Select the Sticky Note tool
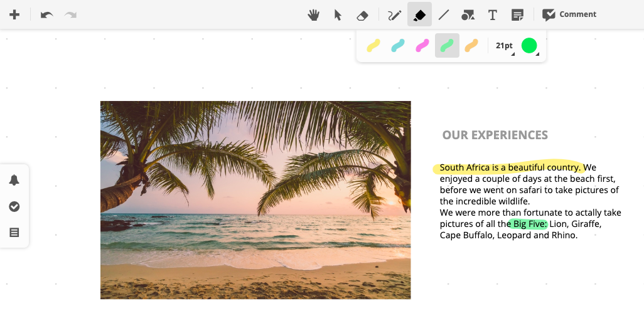644x311 pixels. pos(517,16)
